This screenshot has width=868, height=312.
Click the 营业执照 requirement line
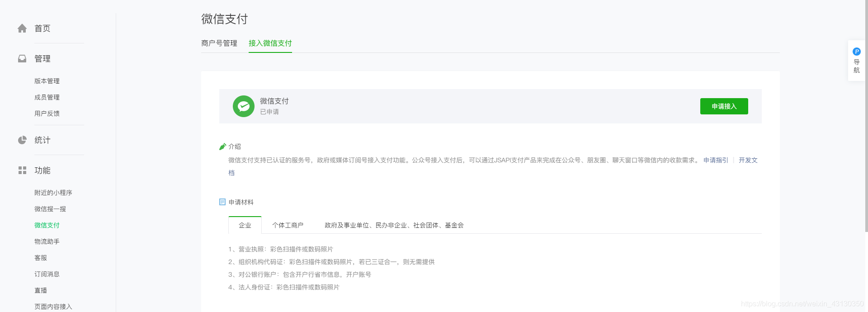pos(281,249)
